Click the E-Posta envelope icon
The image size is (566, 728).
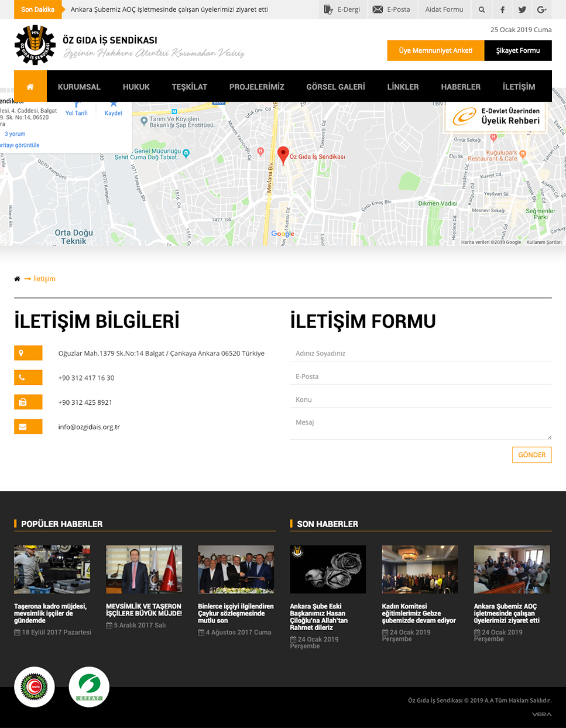pos(378,9)
